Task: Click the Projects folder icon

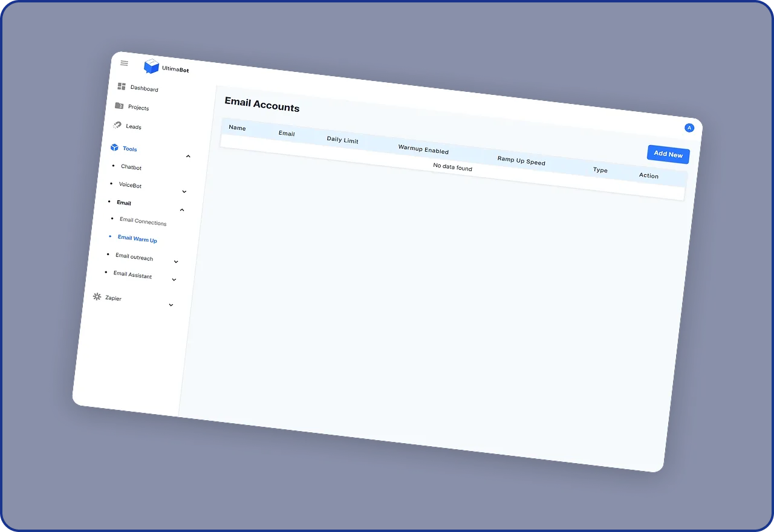Action: [x=119, y=106]
